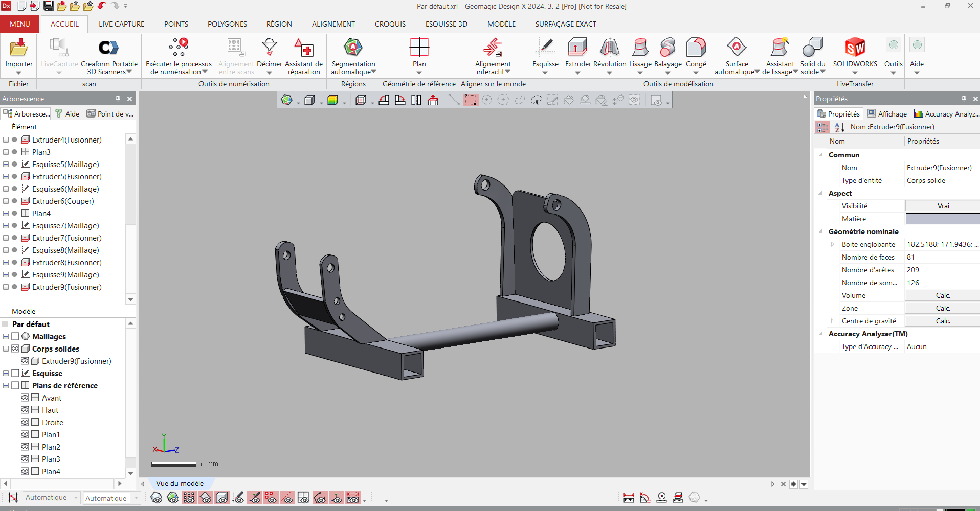980x511 pixels.
Task: Select Vue du modèle viewport tab
Action: click(180, 483)
